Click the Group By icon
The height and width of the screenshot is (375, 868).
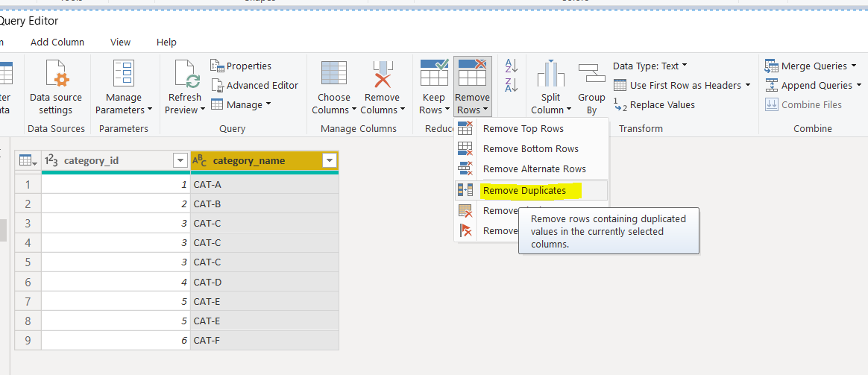pos(592,75)
